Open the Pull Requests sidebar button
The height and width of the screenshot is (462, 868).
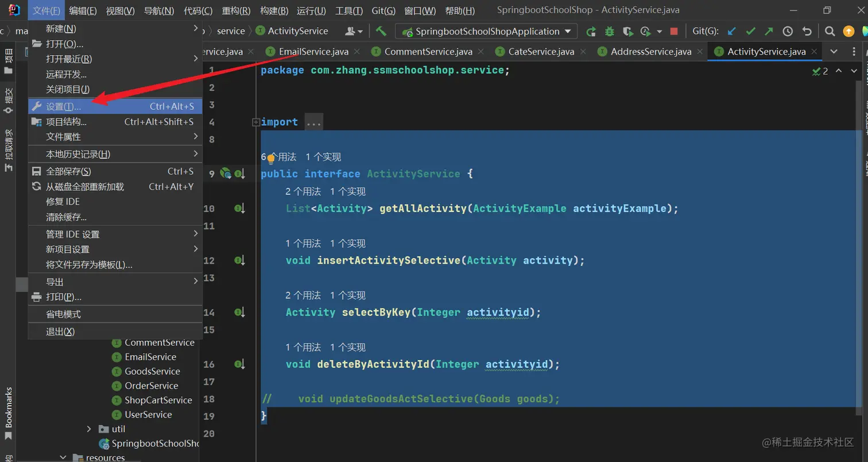(8, 151)
